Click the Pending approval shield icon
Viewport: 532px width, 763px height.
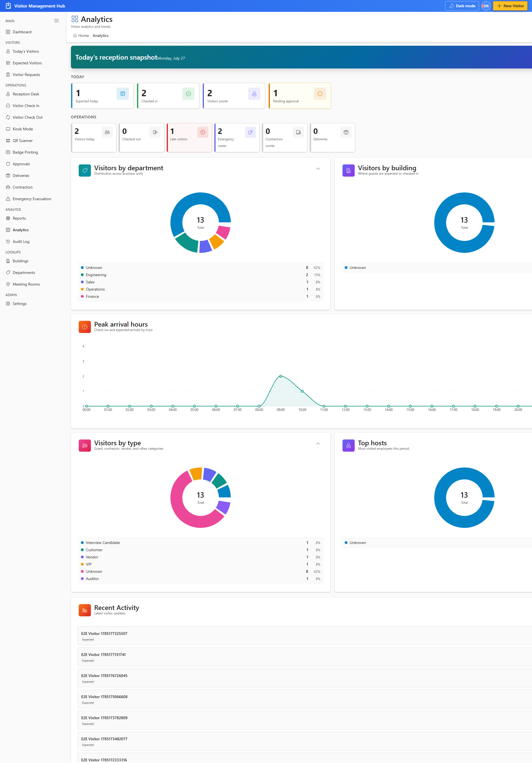pyautogui.click(x=320, y=94)
